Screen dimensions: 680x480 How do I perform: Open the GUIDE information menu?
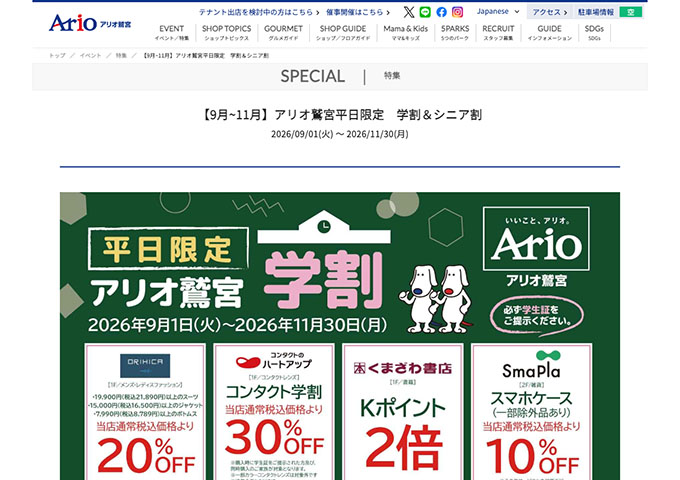(549, 33)
